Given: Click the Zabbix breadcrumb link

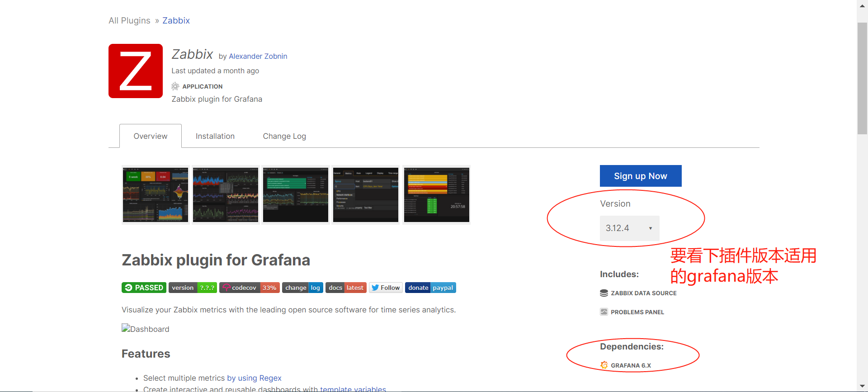Looking at the screenshot, I should 176,20.
